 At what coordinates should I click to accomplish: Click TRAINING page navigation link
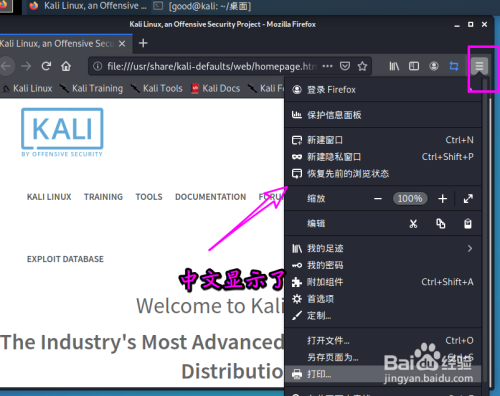pyautogui.click(x=103, y=197)
